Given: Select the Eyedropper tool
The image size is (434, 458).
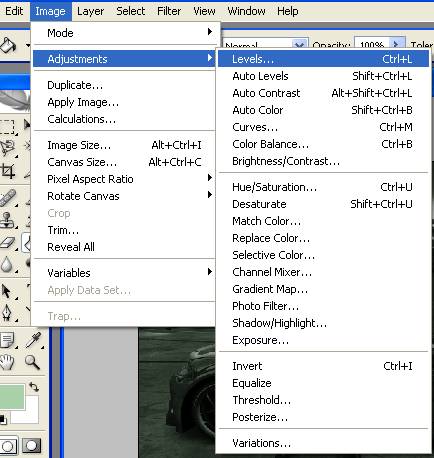Looking at the screenshot, I should [34, 340].
